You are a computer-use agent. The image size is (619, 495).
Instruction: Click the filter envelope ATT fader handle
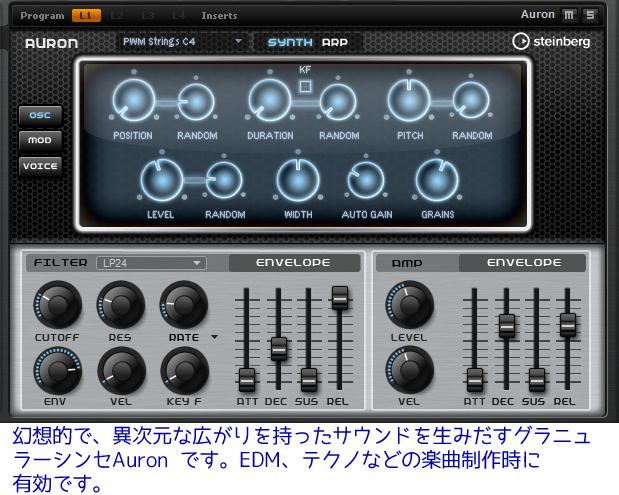[247, 379]
